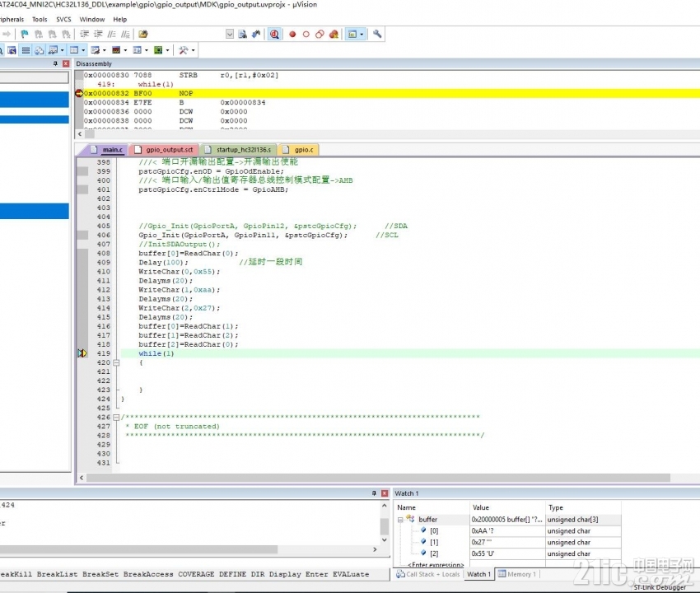
Task: Open the wrench configuration icon
Action: coord(377,34)
